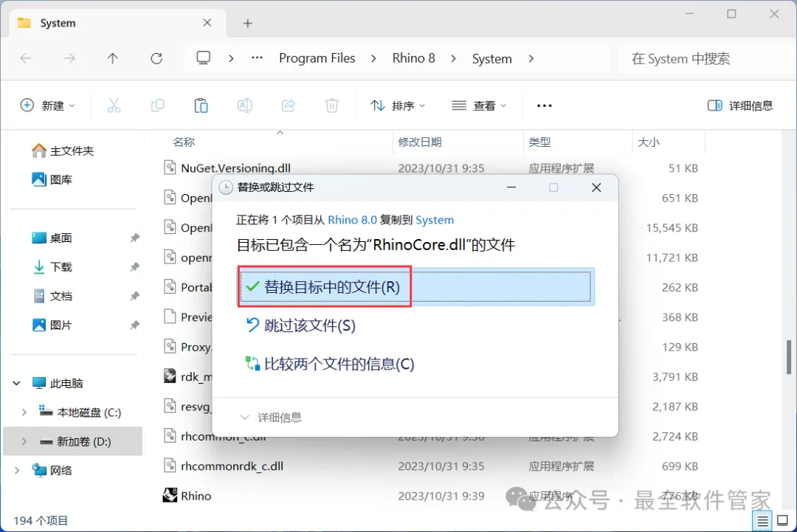The height and width of the screenshot is (532, 797).
Task: Click the Rhino 8.0 source link
Action: 352,220
